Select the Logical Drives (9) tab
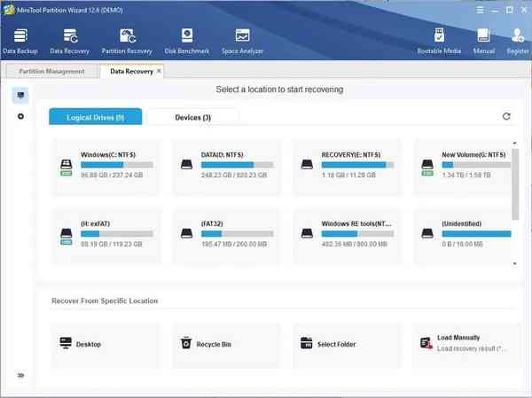This screenshot has height=398, width=532. pos(96,117)
